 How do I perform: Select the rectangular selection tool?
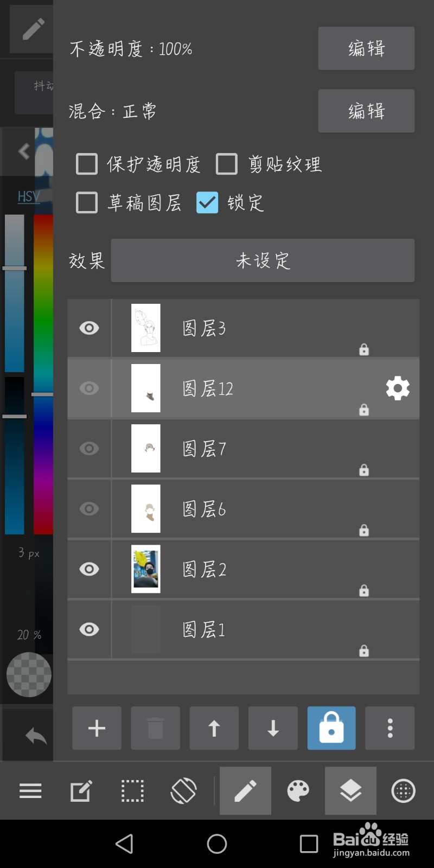point(132,791)
